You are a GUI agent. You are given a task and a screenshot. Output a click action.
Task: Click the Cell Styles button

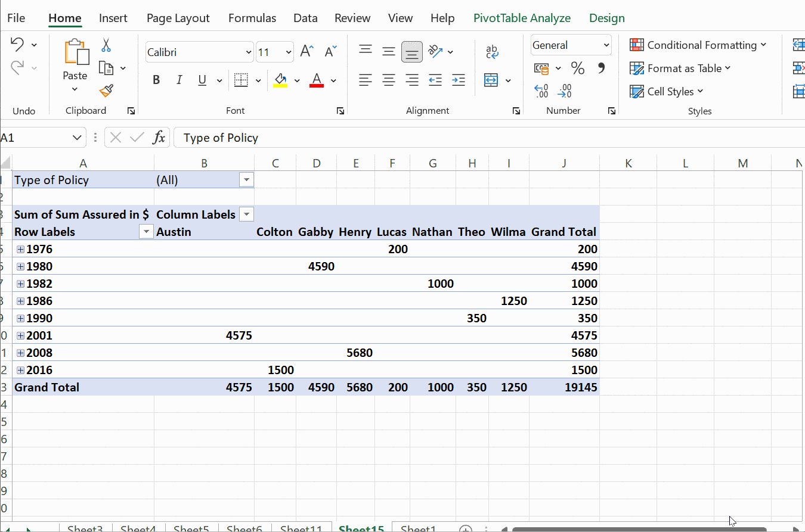click(x=667, y=92)
